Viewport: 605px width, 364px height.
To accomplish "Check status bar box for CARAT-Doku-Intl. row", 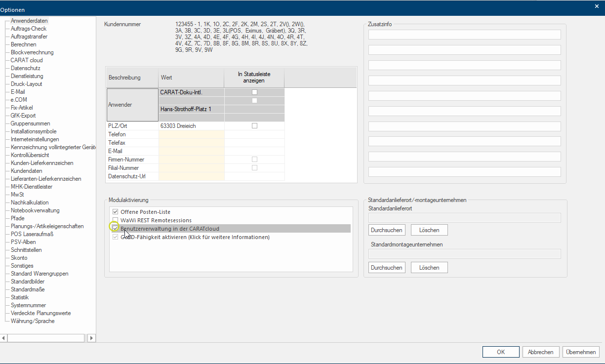I will point(254,92).
